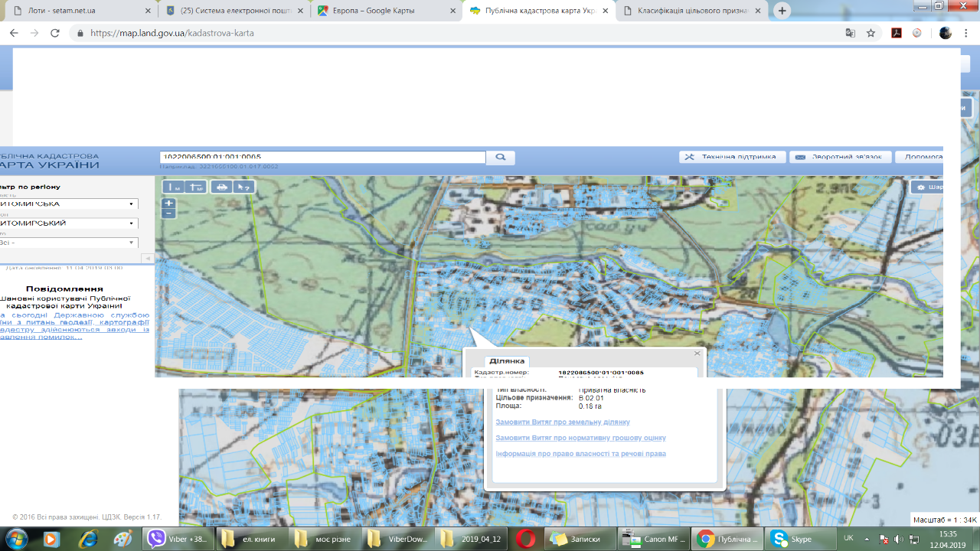980x551 pixels.
Task: Activate the identify parcel info pointer tool
Action: [243, 187]
